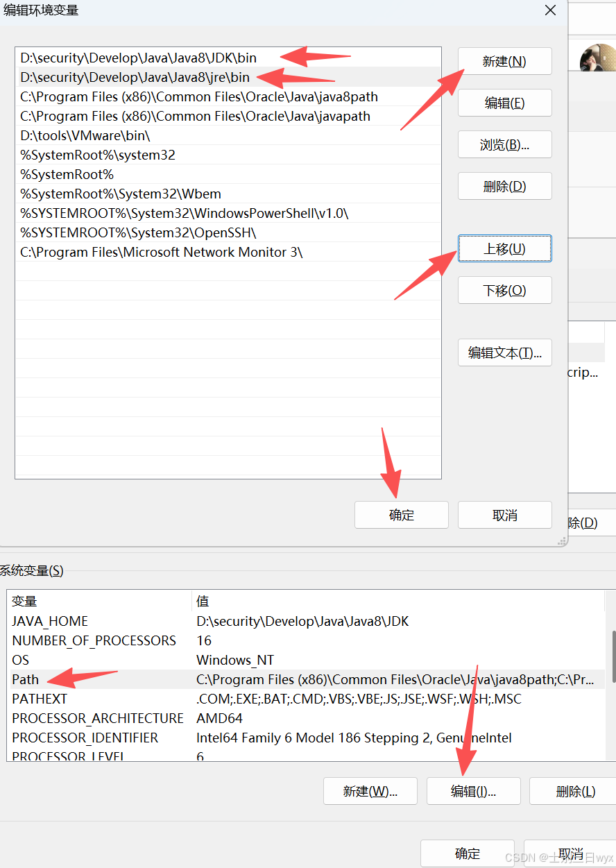Select the Oracle\Java\javapath entry
Screen dimensions: 616x868
(x=228, y=116)
